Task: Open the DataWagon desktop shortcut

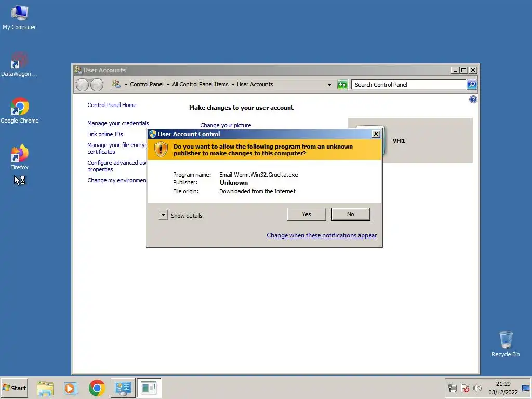Action: coord(19,64)
